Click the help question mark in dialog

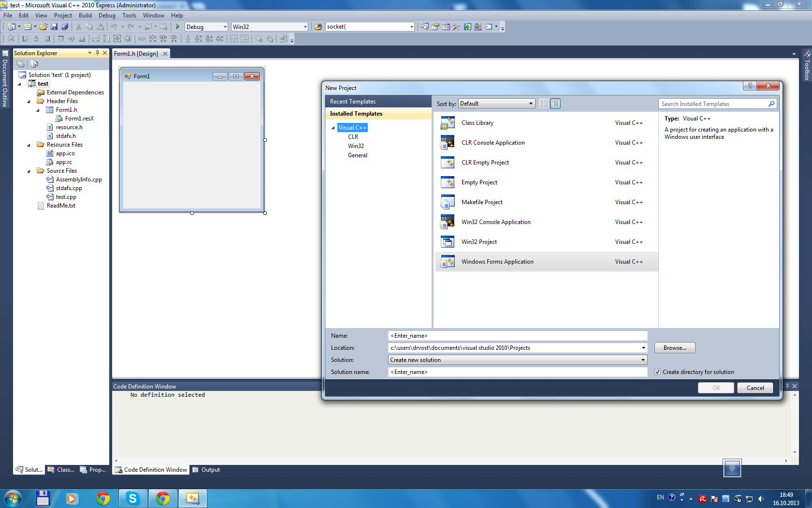click(750, 86)
